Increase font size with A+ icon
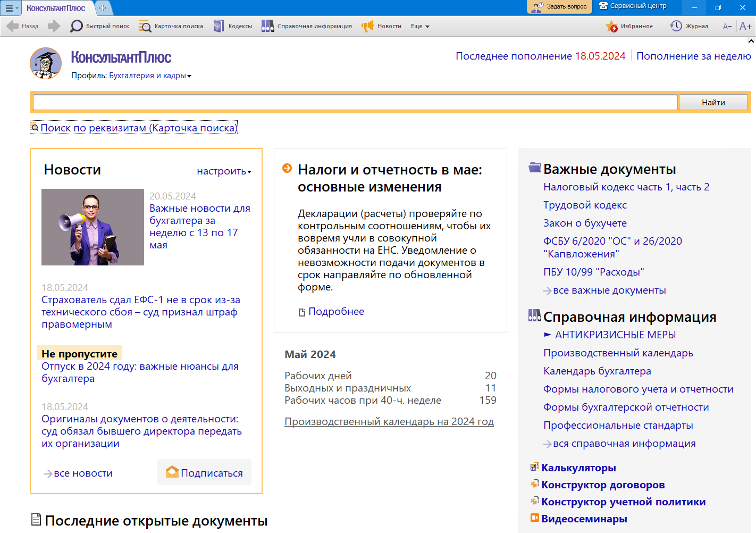 tap(745, 26)
